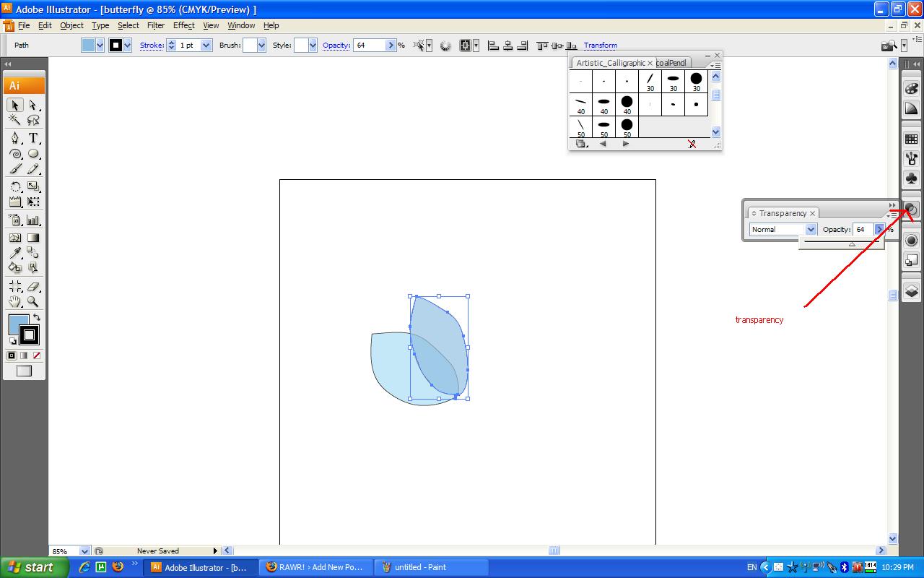Open the stroke weight dropdown
This screenshot has height=578, width=924.
206,46
